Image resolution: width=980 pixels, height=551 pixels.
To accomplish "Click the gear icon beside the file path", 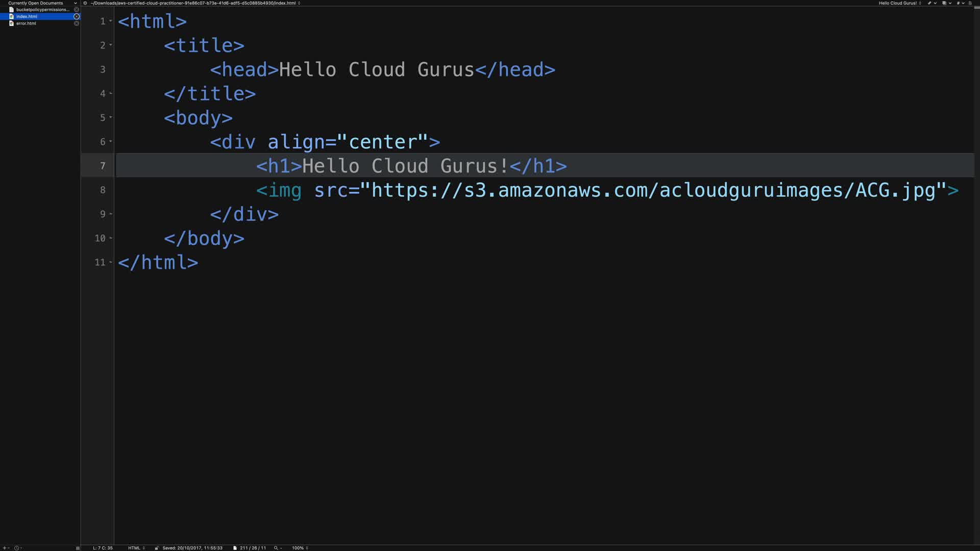I will point(85,3).
